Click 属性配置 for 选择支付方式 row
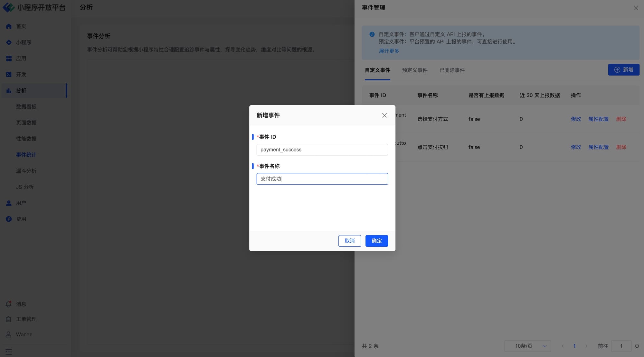The image size is (644, 357). [x=598, y=119]
